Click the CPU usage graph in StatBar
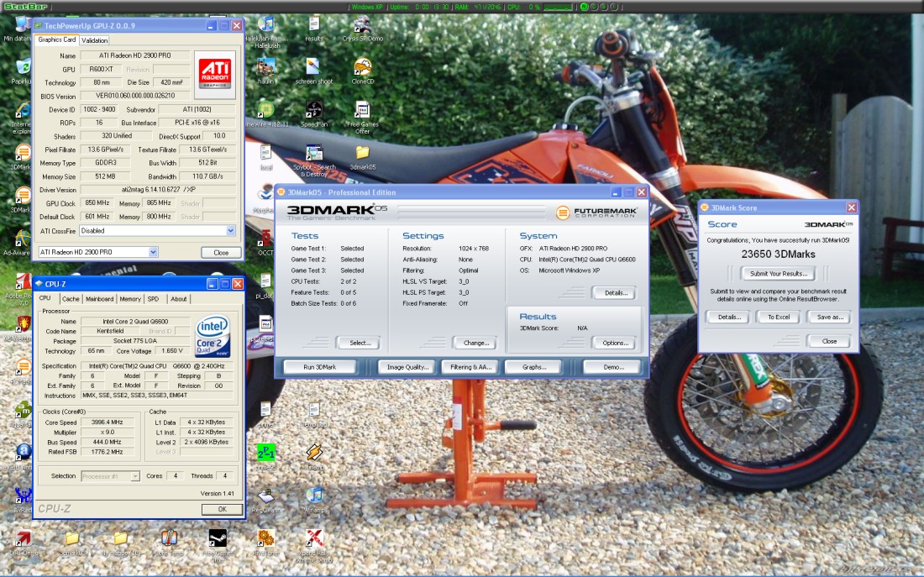This screenshot has width=924, height=577. (x=558, y=7)
